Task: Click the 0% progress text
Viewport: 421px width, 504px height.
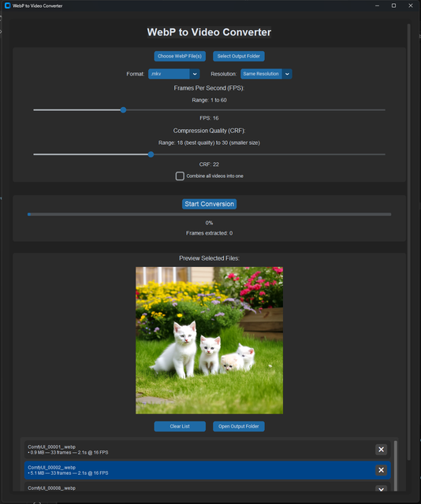Action: [x=209, y=223]
